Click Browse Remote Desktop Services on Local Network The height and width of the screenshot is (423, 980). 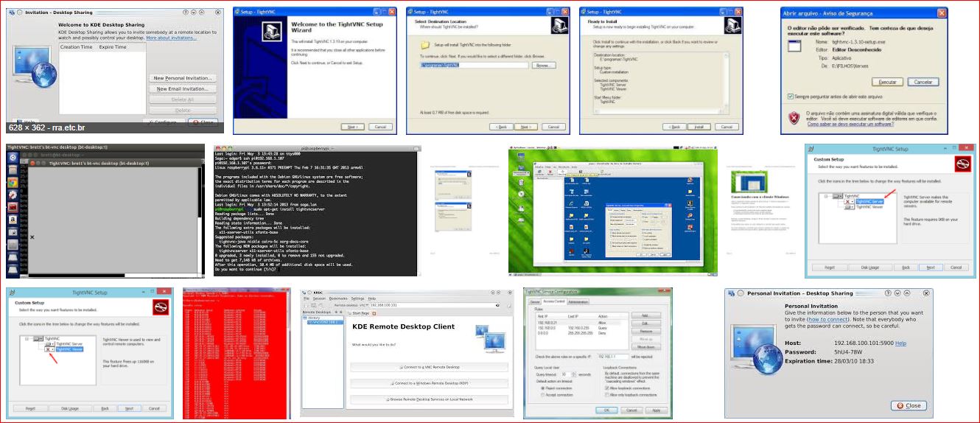[x=429, y=399]
